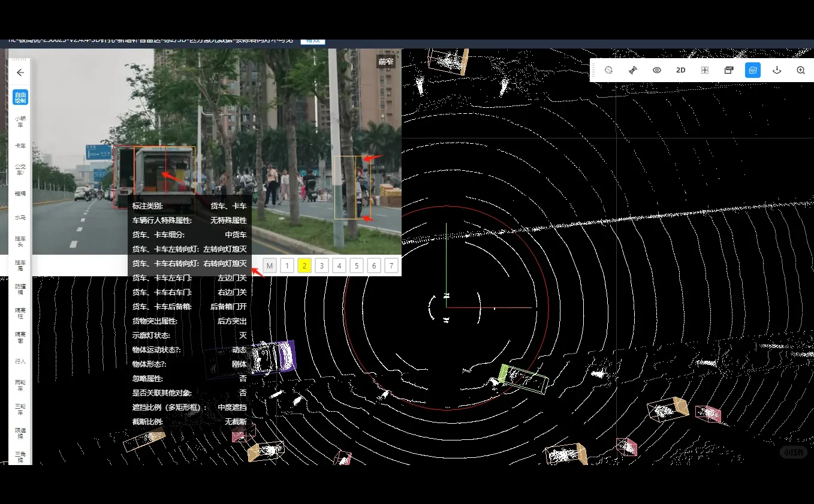The image size is (814, 504).
Task: Switch to camera view 5
Action: click(x=357, y=265)
